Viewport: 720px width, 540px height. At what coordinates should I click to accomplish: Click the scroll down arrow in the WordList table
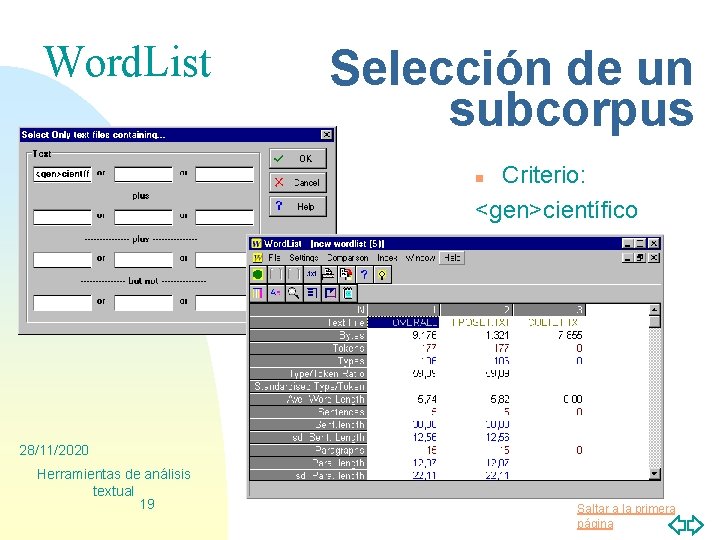click(x=655, y=473)
